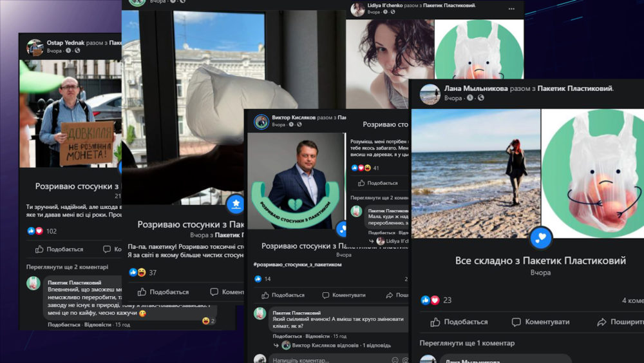
Task: Click 'Відповісти' under comment in Ostap's post
Action: tap(97, 324)
